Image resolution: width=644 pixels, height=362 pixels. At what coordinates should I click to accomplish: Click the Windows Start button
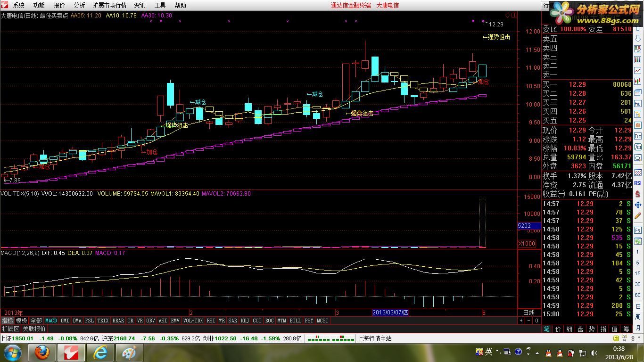point(12,353)
